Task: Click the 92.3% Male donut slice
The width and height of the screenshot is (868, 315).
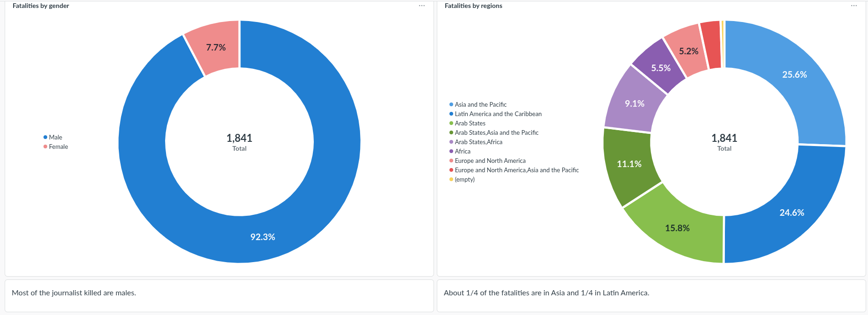Action: pos(263,237)
